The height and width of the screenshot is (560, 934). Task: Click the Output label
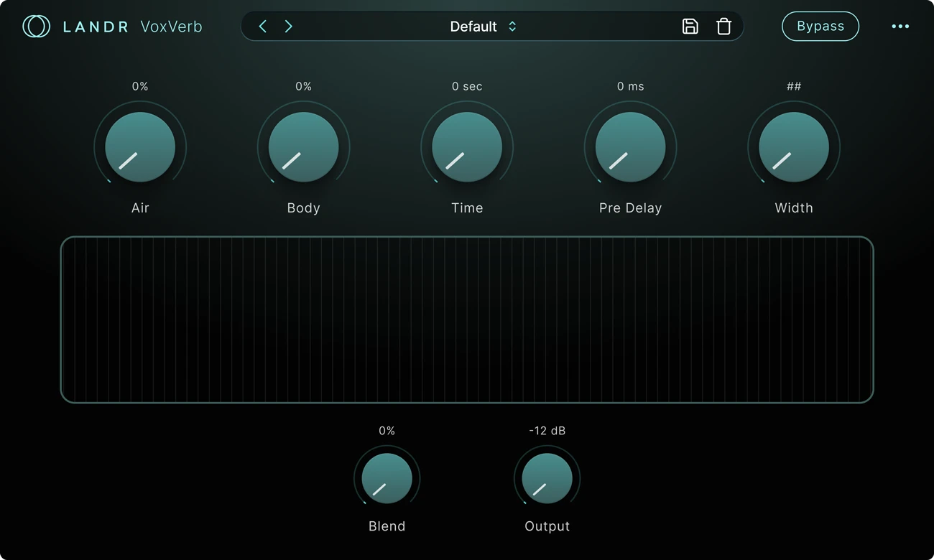[x=547, y=526]
